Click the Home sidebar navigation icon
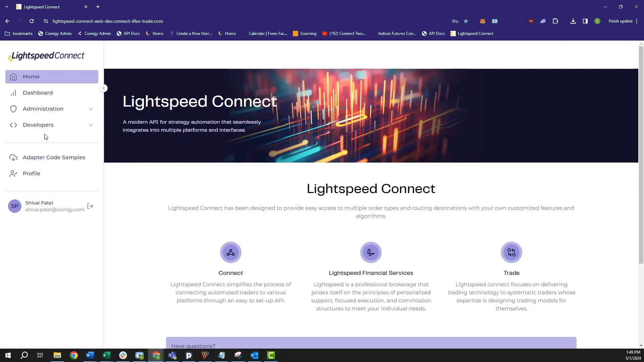 (14, 76)
